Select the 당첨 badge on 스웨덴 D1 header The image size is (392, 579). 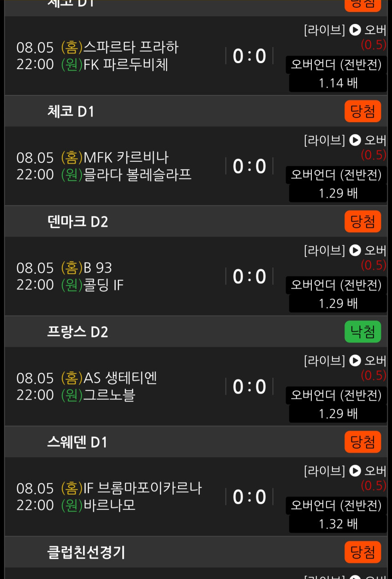[x=363, y=442]
